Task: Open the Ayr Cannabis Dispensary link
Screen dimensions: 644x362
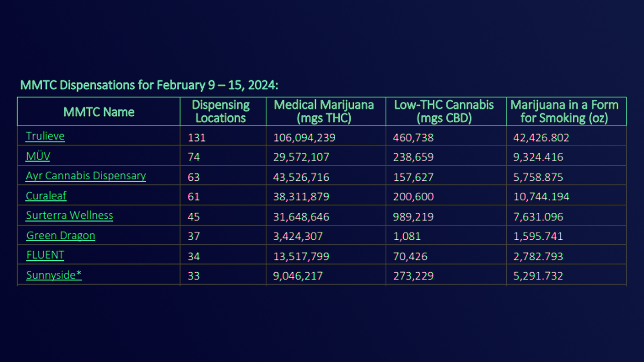Action: coord(86,176)
